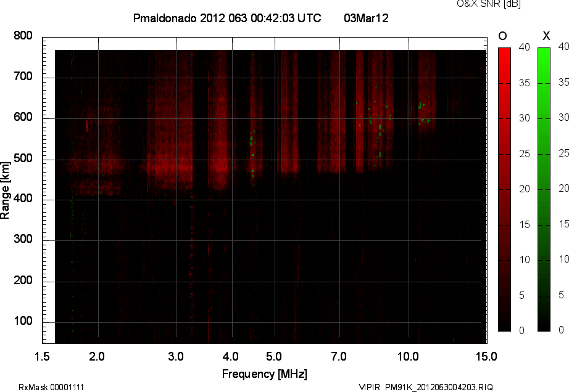Image resolution: width=569 pixels, height=392 pixels.
Task: Click the 800 range axis label
Action: coord(23,36)
